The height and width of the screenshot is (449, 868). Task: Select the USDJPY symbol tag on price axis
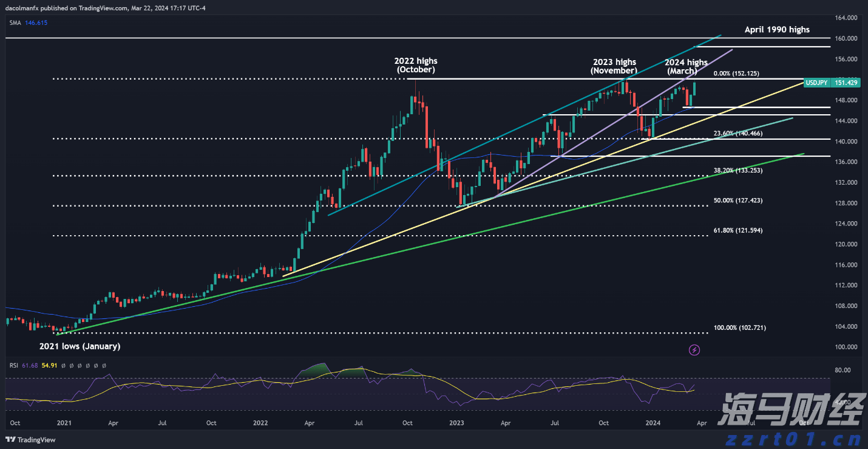tap(815, 83)
